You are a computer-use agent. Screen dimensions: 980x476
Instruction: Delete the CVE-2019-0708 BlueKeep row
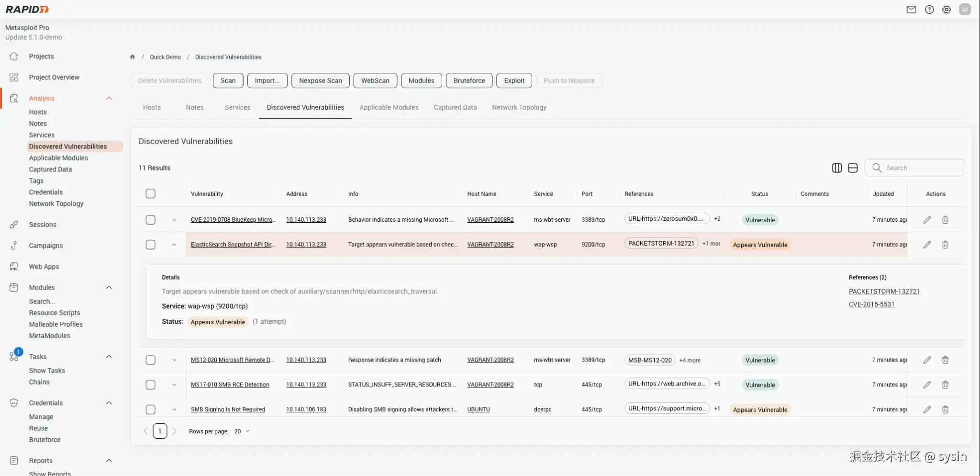(x=945, y=220)
